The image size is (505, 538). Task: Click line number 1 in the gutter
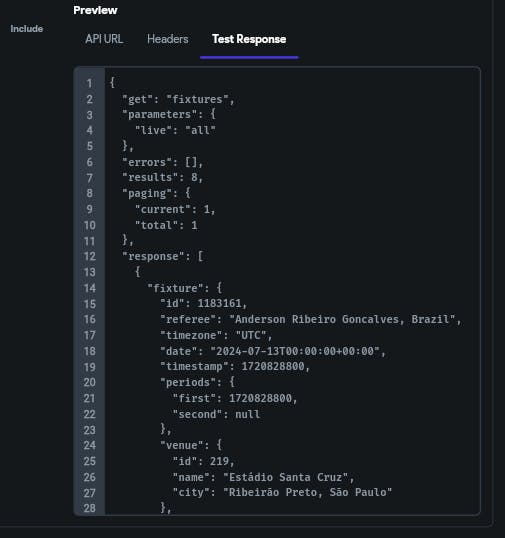click(x=90, y=83)
